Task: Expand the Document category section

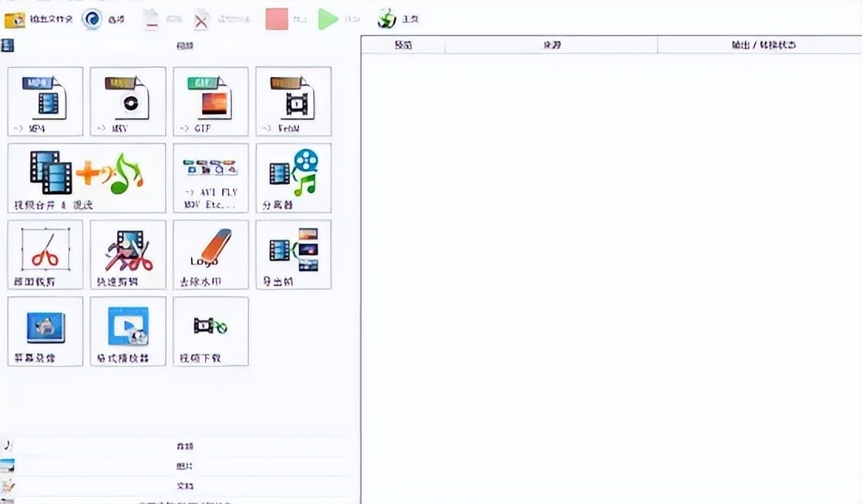Action: 184,486
